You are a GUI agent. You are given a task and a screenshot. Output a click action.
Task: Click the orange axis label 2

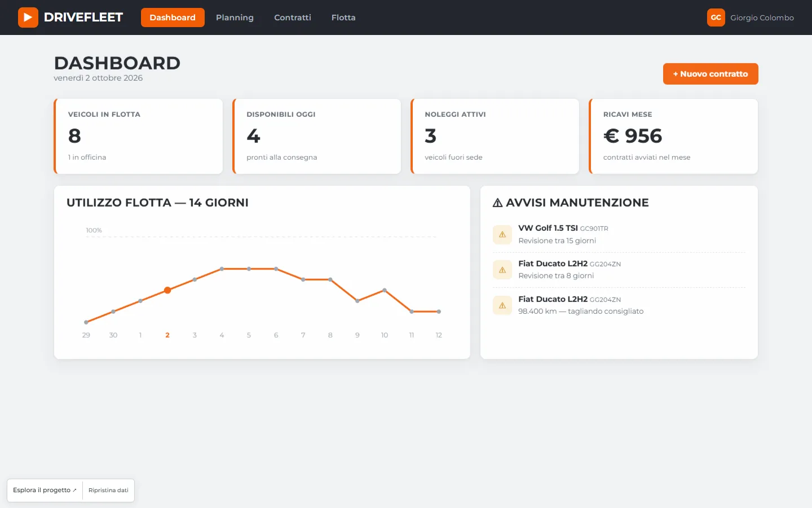167,335
